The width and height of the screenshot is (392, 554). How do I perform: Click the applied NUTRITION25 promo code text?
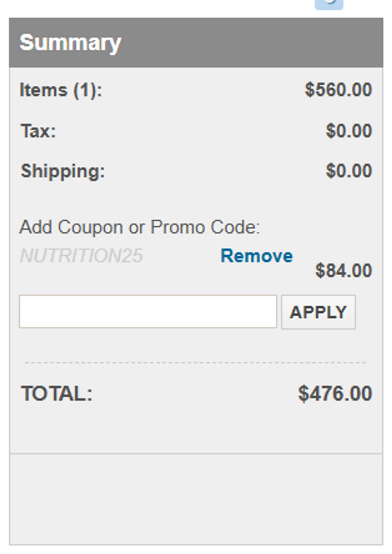pyautogui.click(x=81, y=256)
